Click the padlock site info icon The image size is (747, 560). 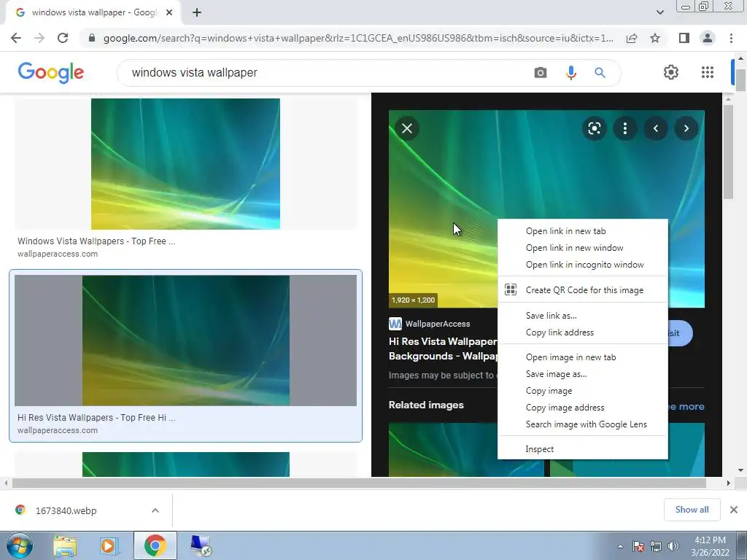click(x=92, y=38)
